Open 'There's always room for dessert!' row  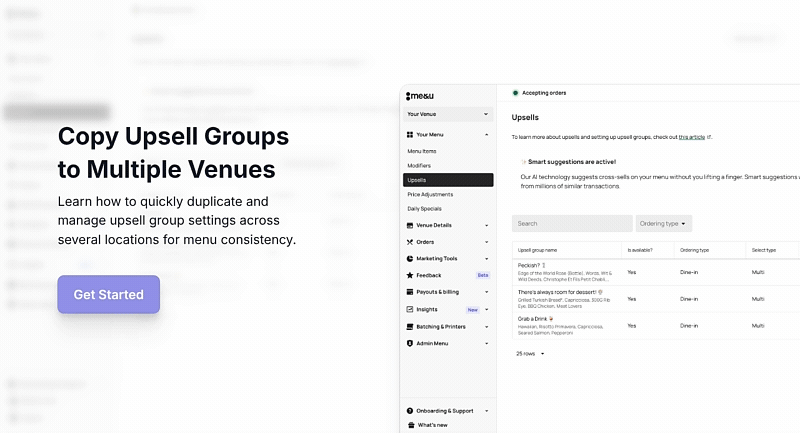coord(656,299)
